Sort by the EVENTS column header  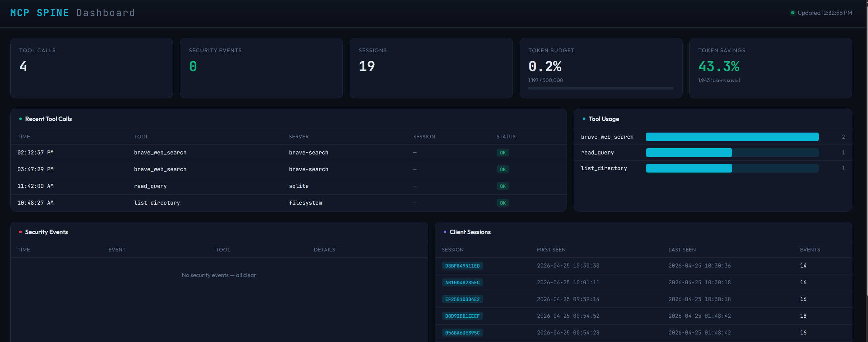810,250
